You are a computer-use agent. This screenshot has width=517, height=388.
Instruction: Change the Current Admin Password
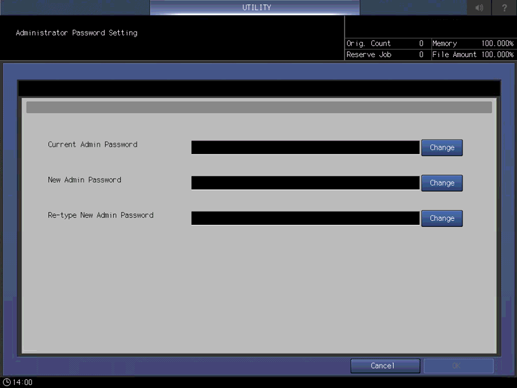click(442, 147)
